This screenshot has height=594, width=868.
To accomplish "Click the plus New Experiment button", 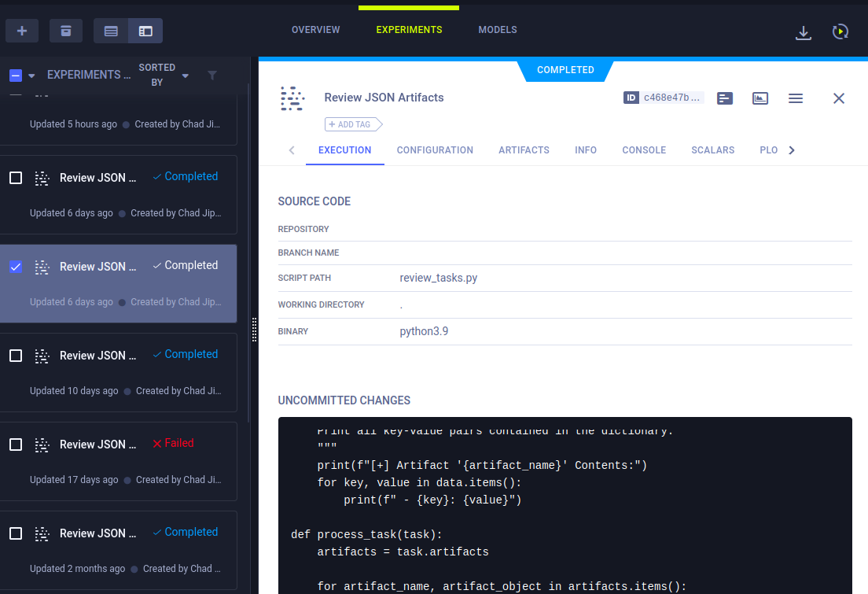I will (22, 31).
